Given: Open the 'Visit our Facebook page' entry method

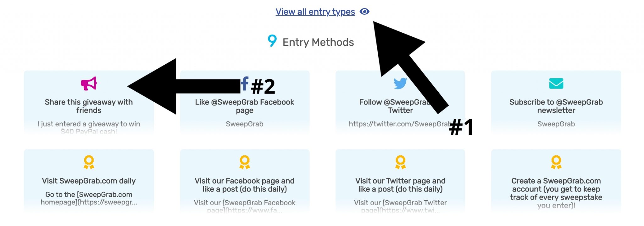Looking at the screenshot, I should point(244,185).
